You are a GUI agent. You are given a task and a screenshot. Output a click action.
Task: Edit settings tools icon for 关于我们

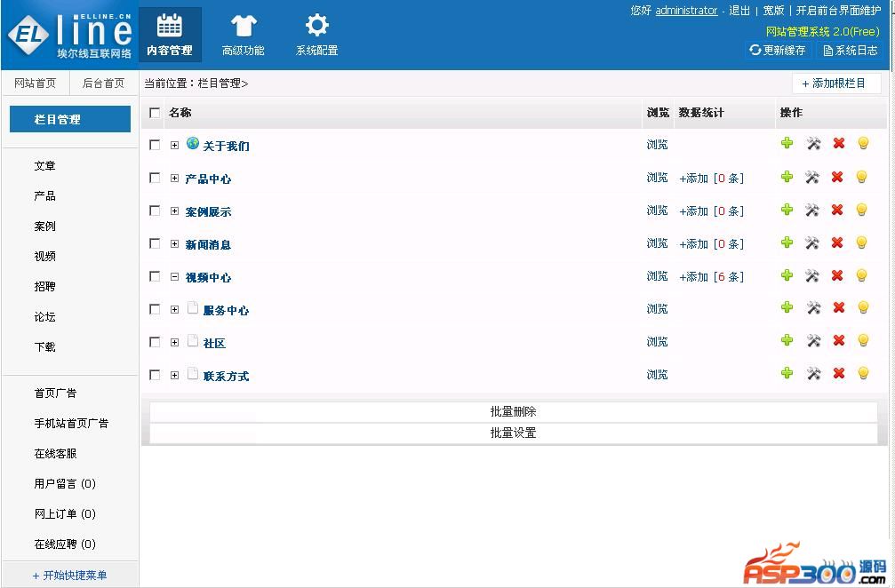(813, 143)
